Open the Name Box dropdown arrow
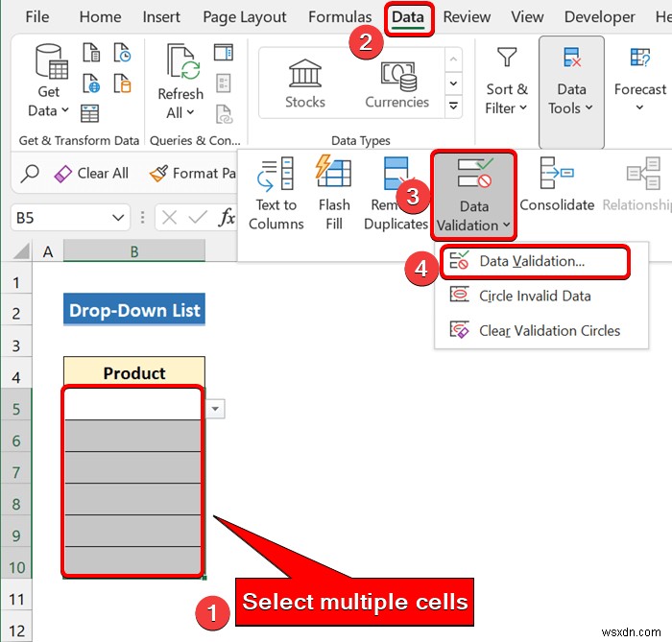 tap(118, 218)
